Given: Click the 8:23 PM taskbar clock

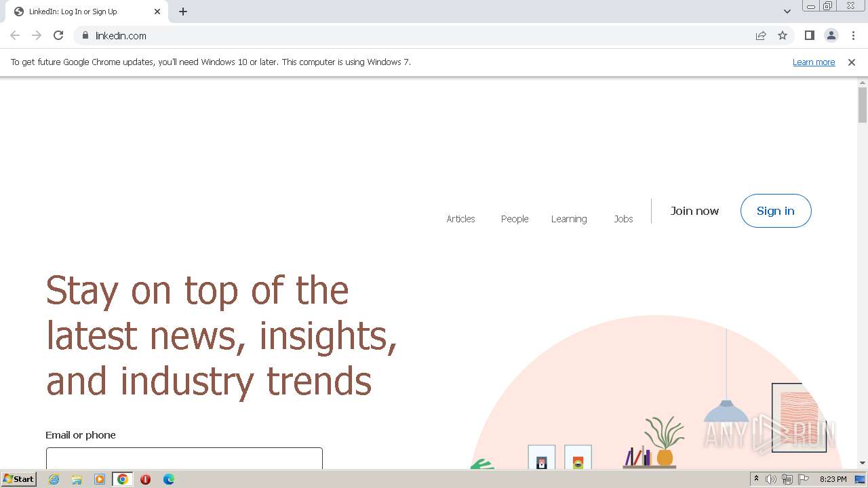Looking at the screenshot, I should pos(833,479).
